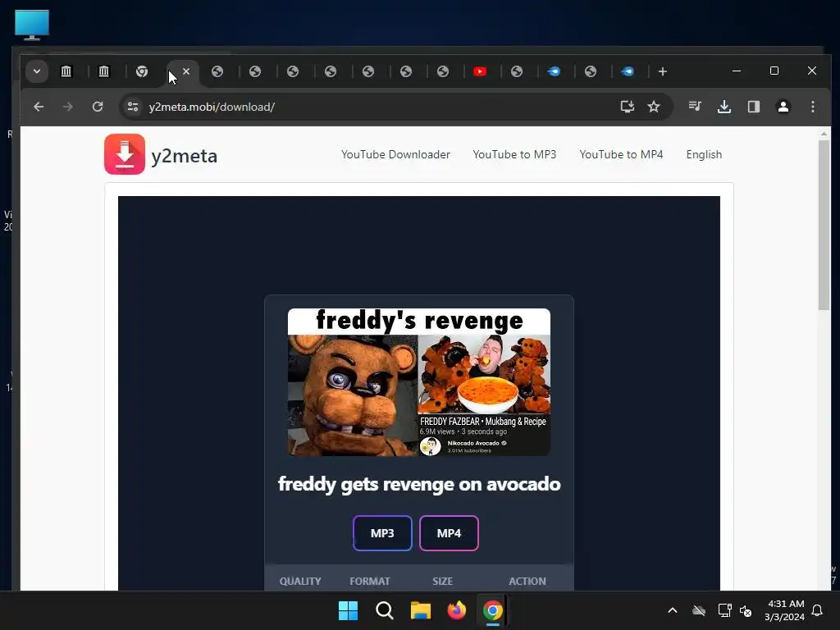
Task: Click the freddy's revenge video thumbnail
Action: coord(419,382)
